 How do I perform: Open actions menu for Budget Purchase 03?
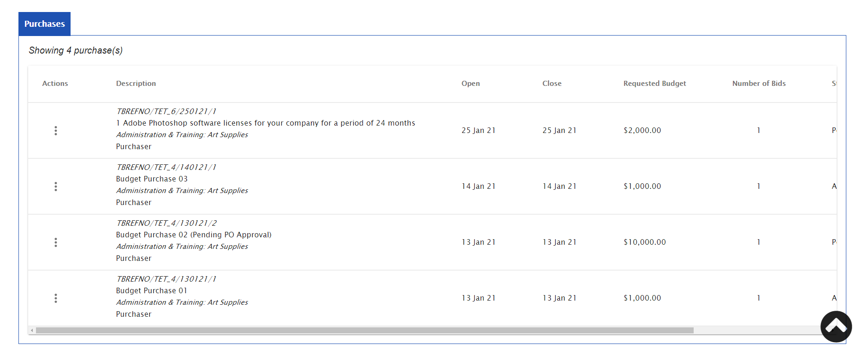[x=56, y=187]
